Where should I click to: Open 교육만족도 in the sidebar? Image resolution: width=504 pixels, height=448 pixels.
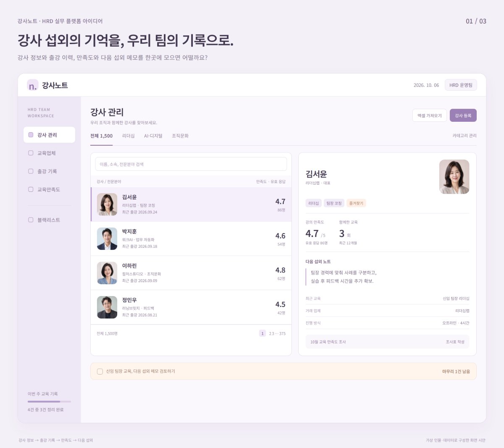49,190
